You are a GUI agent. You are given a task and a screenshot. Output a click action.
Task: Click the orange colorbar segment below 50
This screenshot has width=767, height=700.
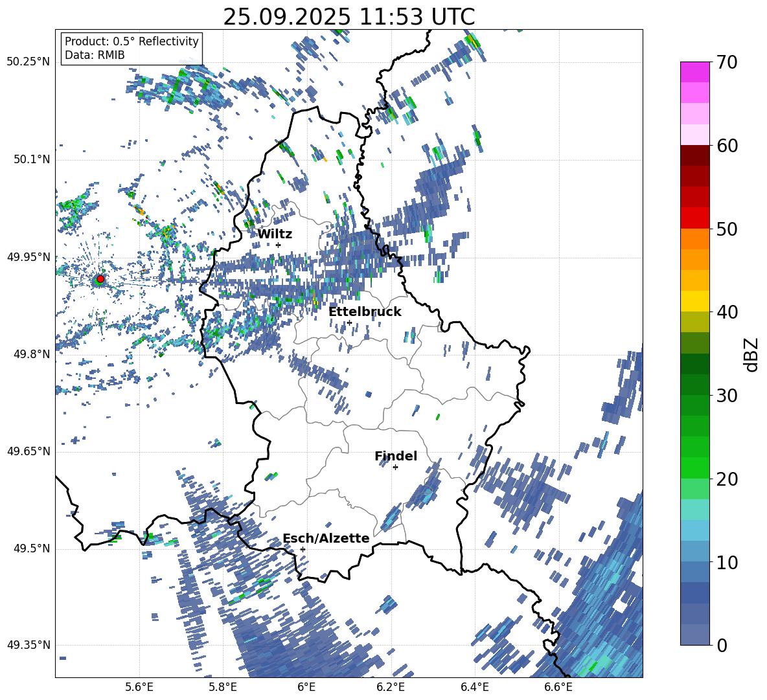(694, 239)
